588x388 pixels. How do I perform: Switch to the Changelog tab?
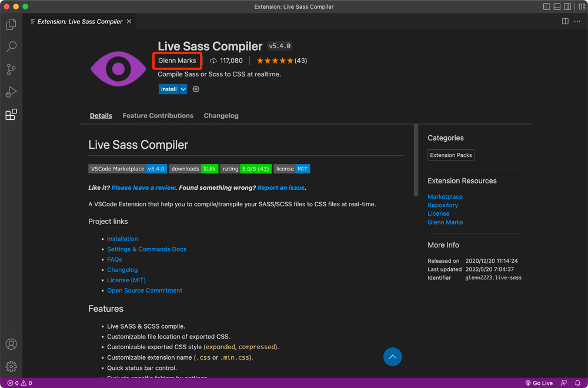tap(221, 115)
